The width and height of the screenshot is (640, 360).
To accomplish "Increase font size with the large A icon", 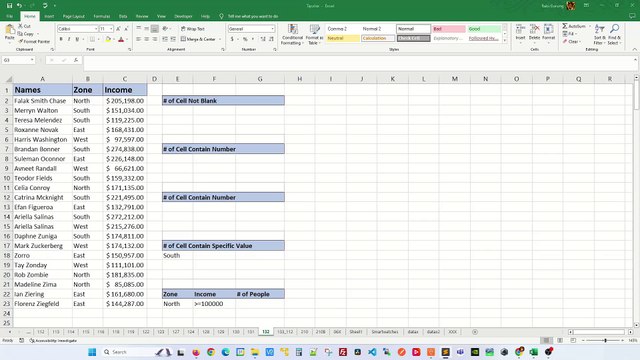I will point(118,29).
